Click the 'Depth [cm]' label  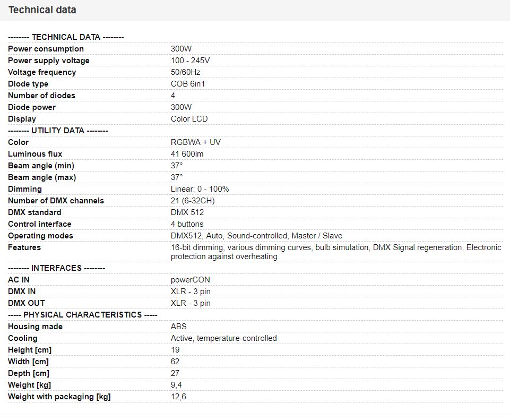point(29,373)
